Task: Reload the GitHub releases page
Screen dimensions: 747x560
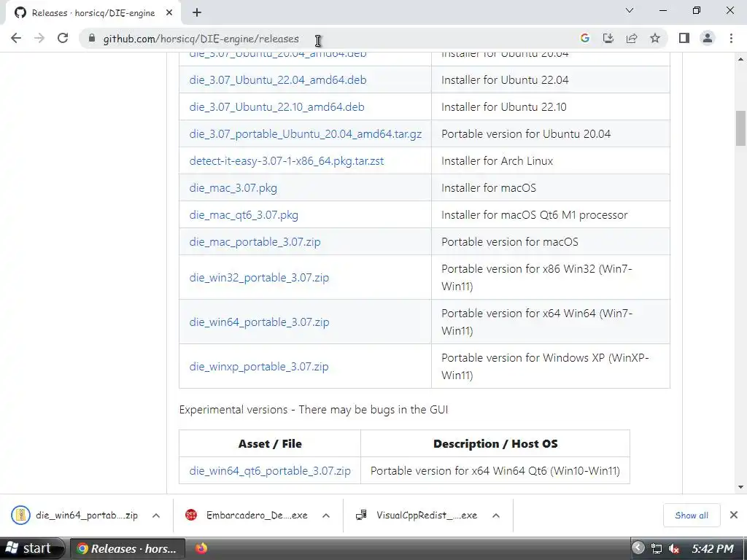Action: click(x=63, y=38)
